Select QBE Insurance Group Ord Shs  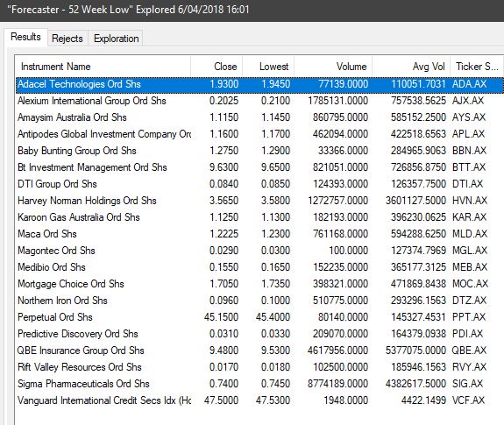pos(259,351)
